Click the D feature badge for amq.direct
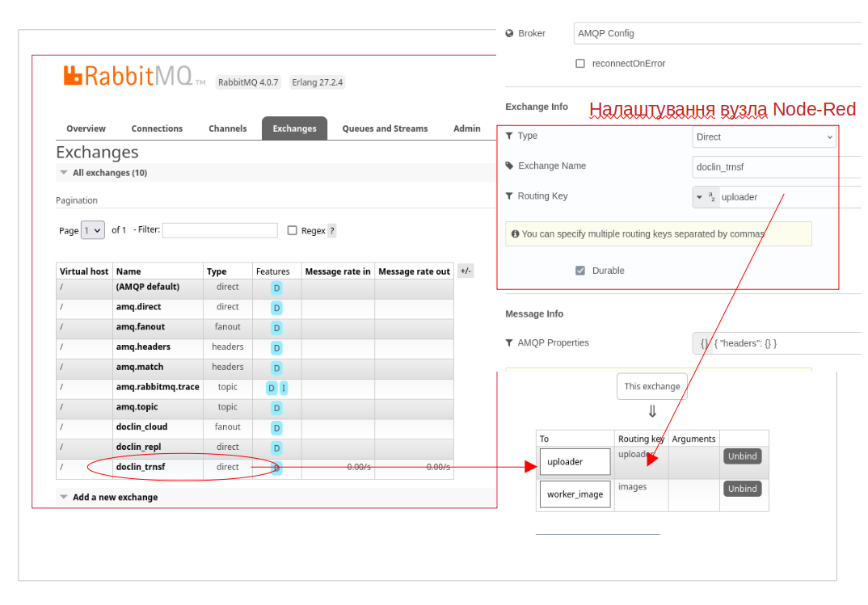Screen dimensions: 868x605 (276, 308)
